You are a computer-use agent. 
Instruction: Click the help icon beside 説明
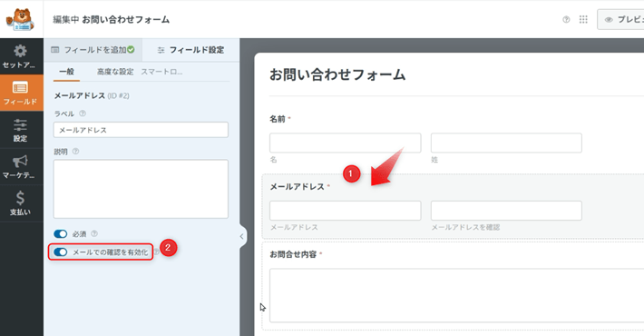pos(75,152)
